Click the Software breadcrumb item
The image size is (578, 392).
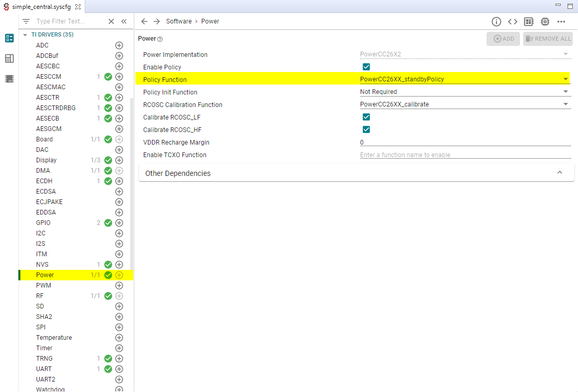(179, 21)
